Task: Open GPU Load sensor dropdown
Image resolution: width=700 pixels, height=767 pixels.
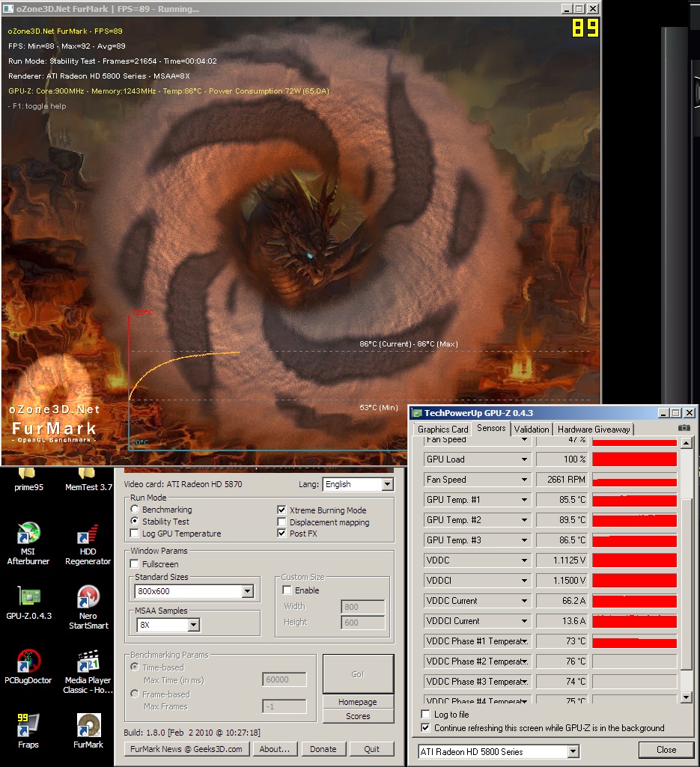Action: [x=524, y=459]
